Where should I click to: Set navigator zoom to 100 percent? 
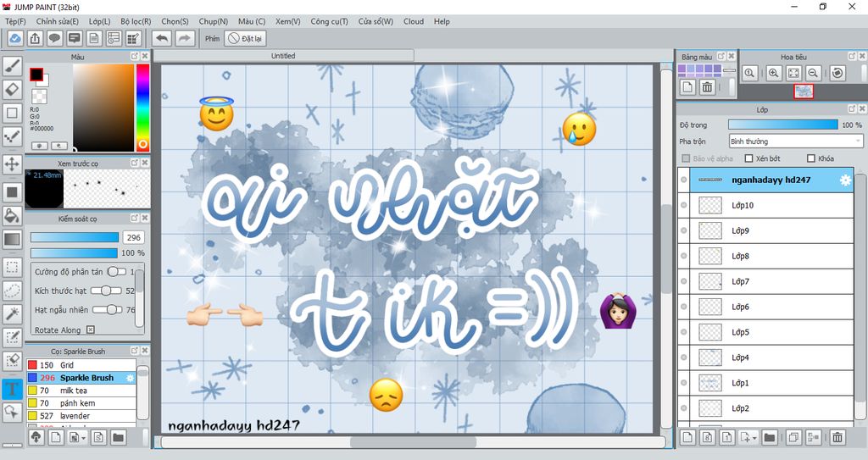click(x=749, y=73)
